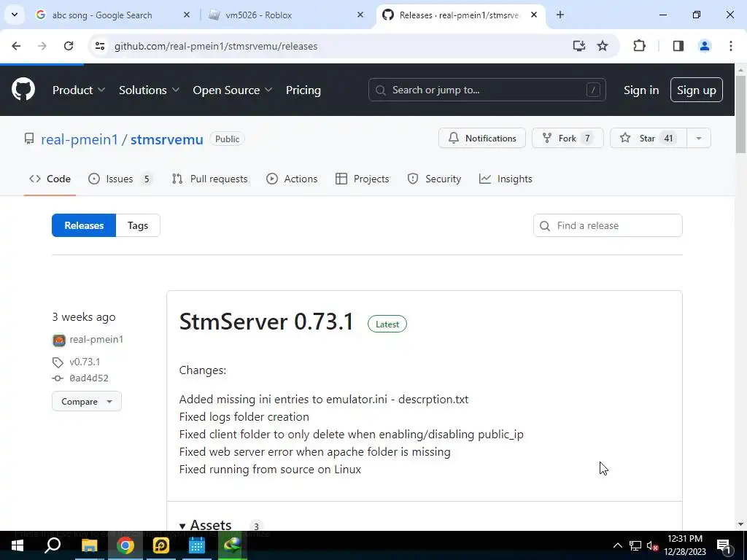Open the v0.73.1 tag link
The image size is (747, 560).
[85, 362]
